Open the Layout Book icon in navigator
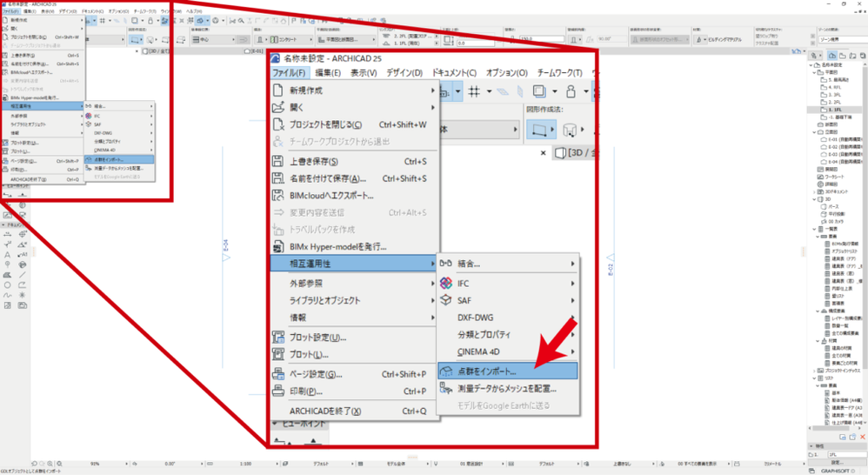Screen dimensions: 868x475 852,56
